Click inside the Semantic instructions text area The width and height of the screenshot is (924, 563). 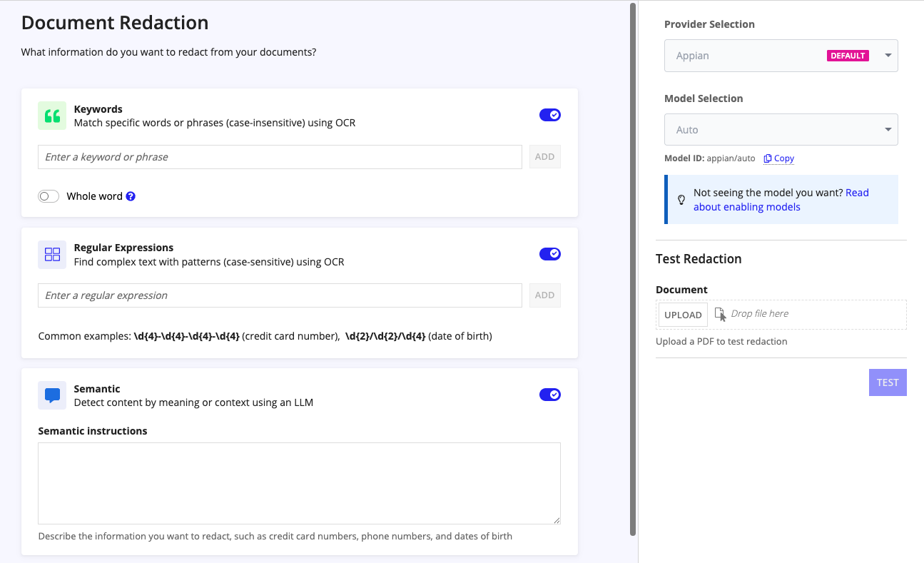point(299,484)
